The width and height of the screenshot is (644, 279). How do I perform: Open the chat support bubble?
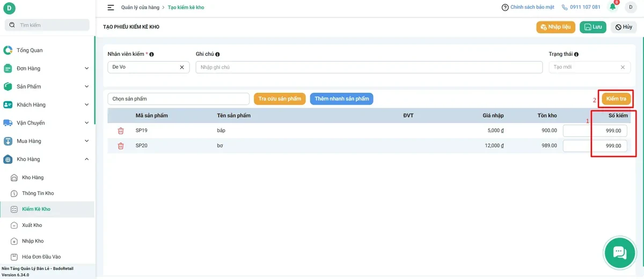619,253
